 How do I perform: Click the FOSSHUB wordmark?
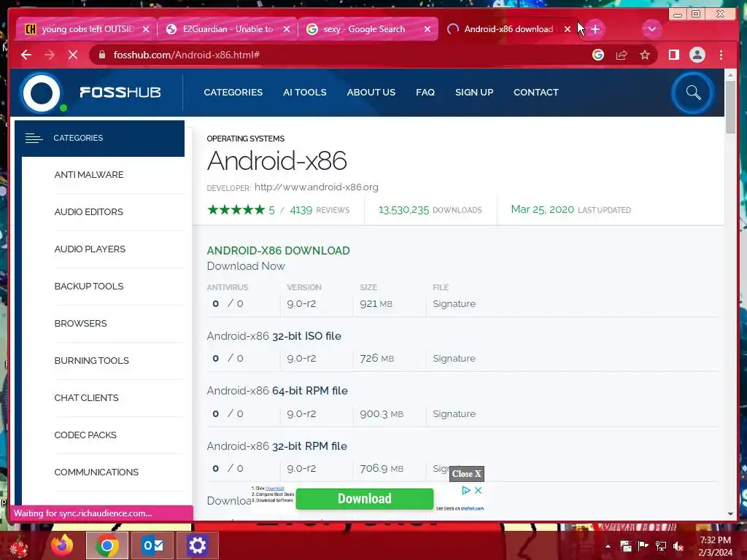click(120, 93)
